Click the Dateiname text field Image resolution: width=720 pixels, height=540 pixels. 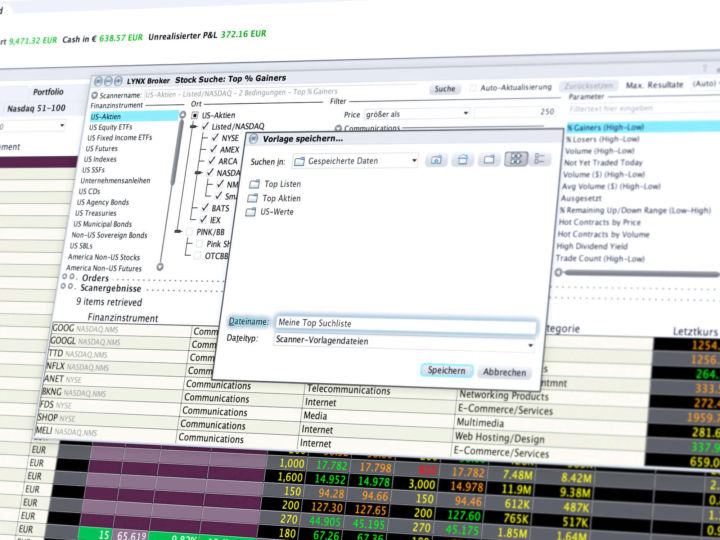[x=406, y=324]
